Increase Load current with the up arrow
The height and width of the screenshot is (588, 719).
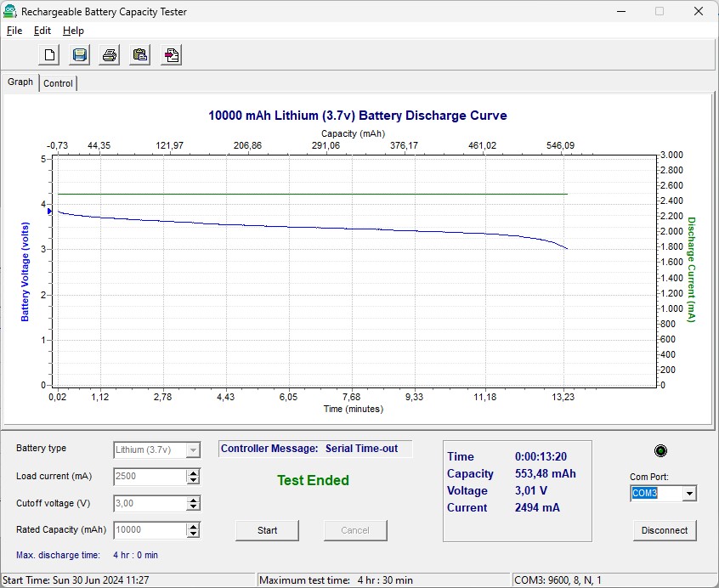(x=194, y=473)
